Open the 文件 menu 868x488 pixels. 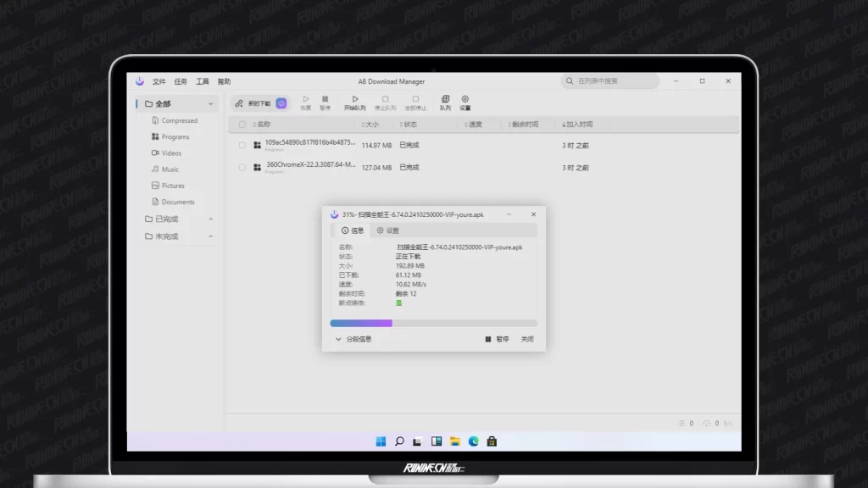tap(159, 81)
